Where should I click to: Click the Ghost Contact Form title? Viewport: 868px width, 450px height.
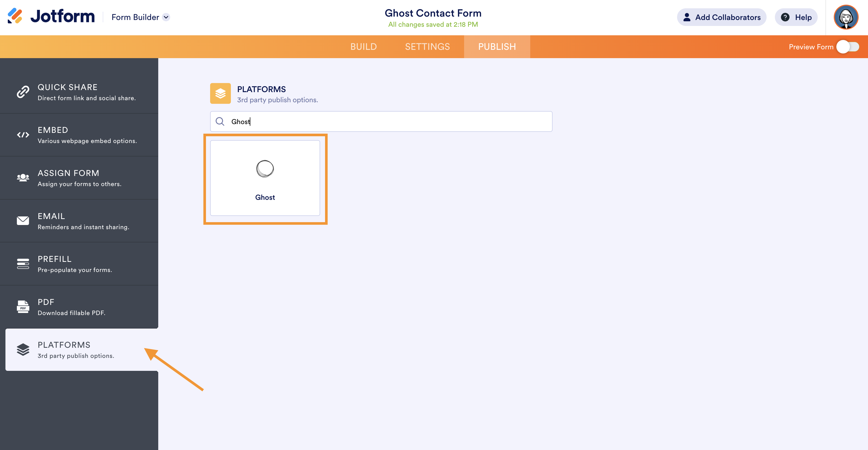click(x=433, y=13)
